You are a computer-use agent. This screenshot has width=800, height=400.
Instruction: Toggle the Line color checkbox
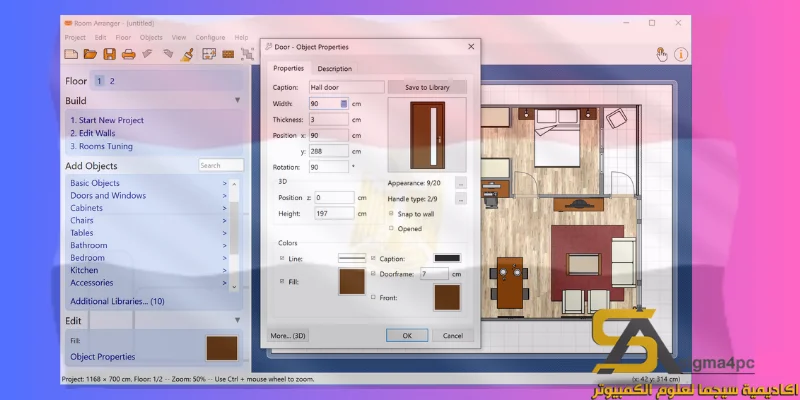coord(282,259)
